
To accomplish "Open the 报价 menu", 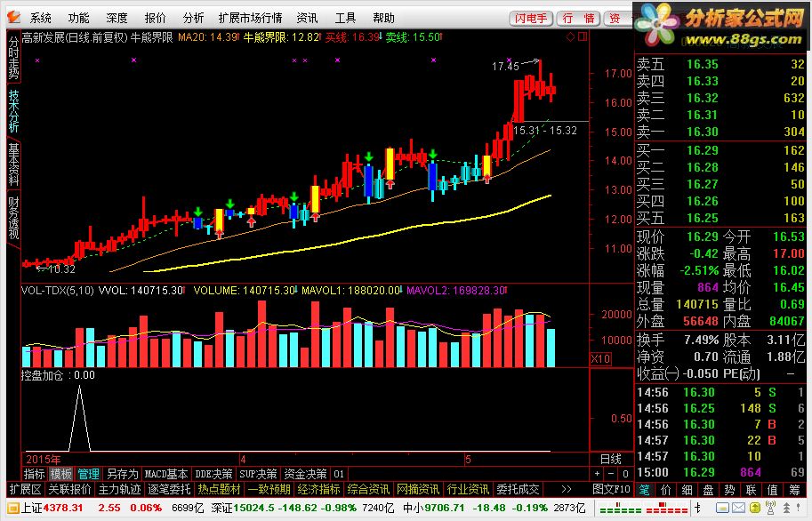I will click(156, 18).
